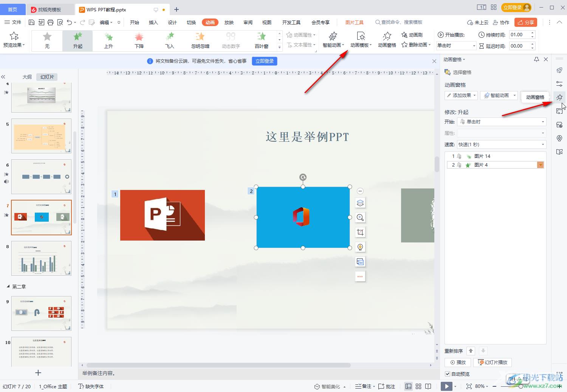This screenshot has width=567, height=392.
Task: Open the 图片工具 picture tools tab
Action: pos(354,22)
